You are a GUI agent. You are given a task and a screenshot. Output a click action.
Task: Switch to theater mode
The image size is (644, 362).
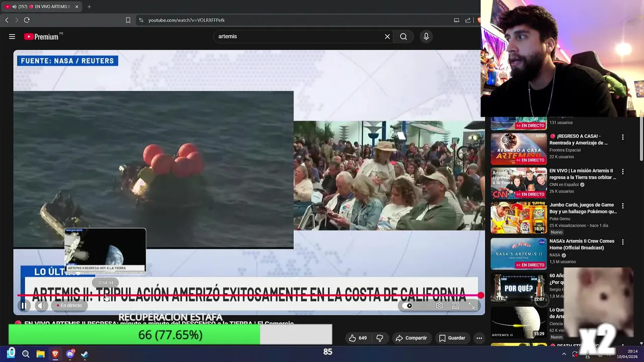coord(455,306)
